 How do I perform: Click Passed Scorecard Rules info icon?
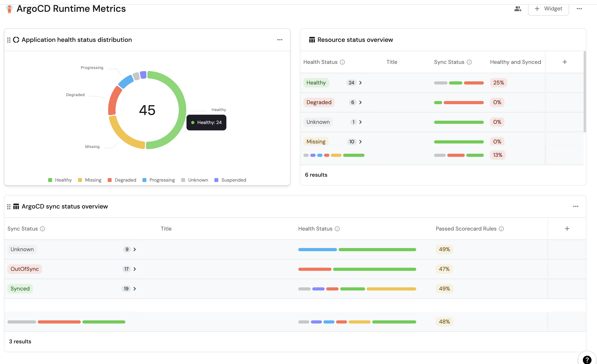[x=501, y=229]
